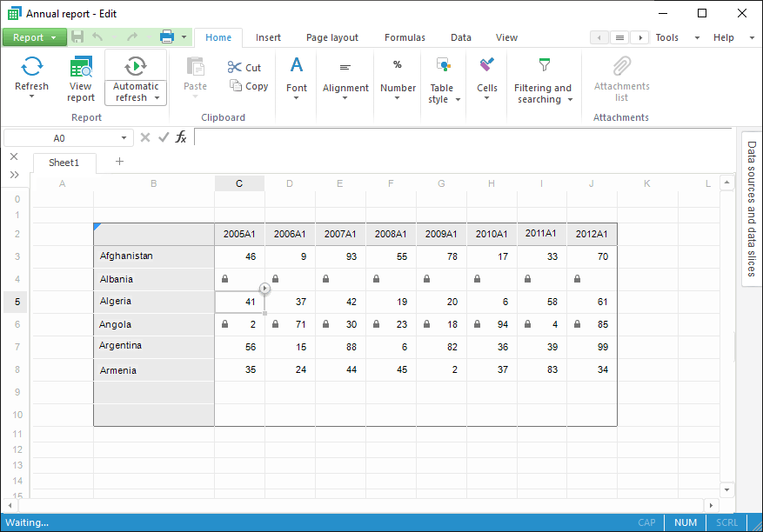Select the Sheet1 tab

[64, 163]
